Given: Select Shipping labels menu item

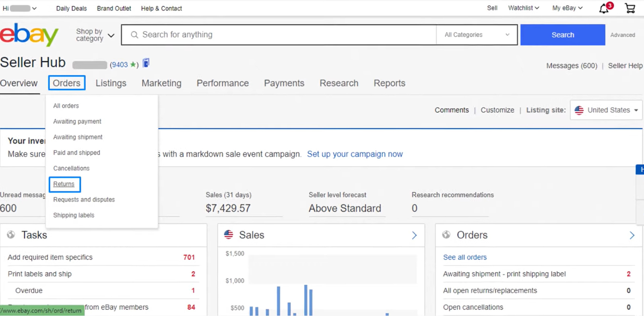Looking at the screenshot, I should coord(74,215).
